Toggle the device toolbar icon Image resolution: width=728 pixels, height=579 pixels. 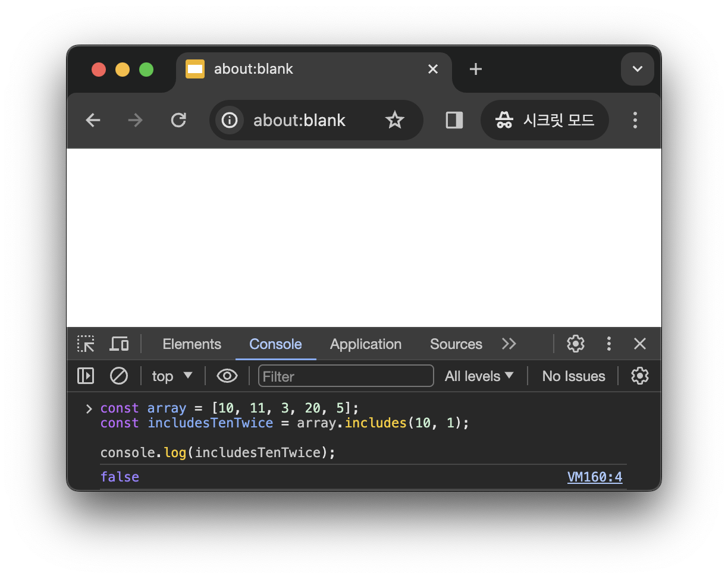(x=120, y=344)
